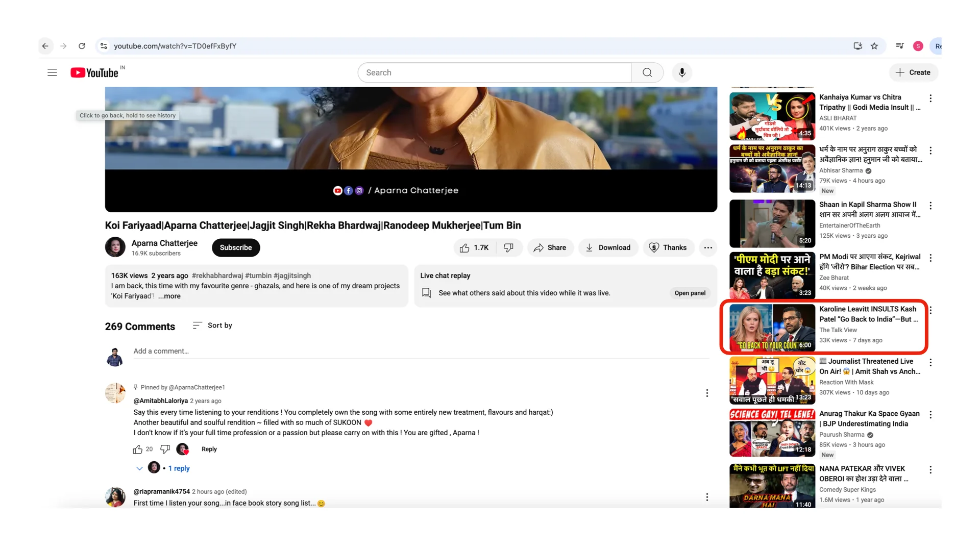980x551 pixels.
Task: Like the pinned comment by AmitabhLaloriya
Action: (x=137, y=449)
